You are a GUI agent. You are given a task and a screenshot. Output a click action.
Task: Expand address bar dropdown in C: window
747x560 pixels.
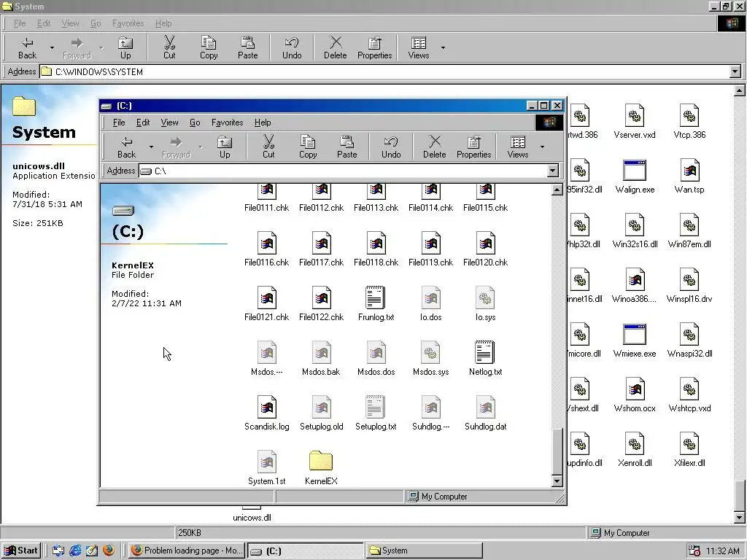[x=553, y=171]
